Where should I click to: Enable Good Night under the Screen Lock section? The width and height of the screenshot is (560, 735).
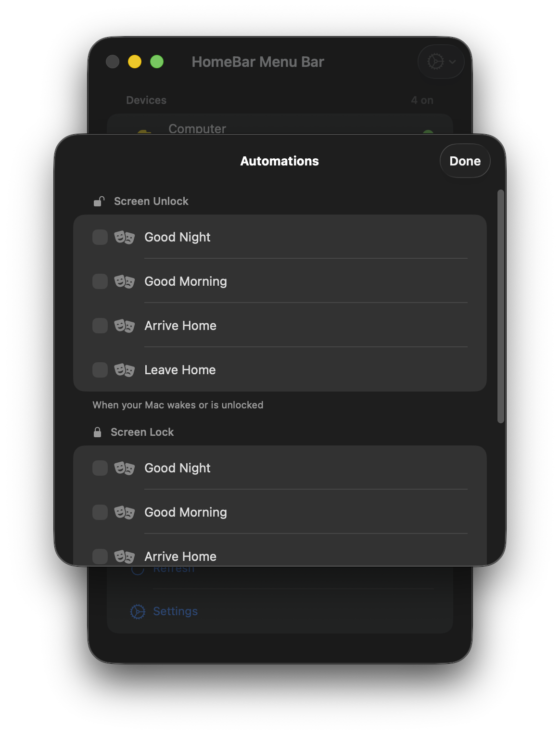click(100, 468)
